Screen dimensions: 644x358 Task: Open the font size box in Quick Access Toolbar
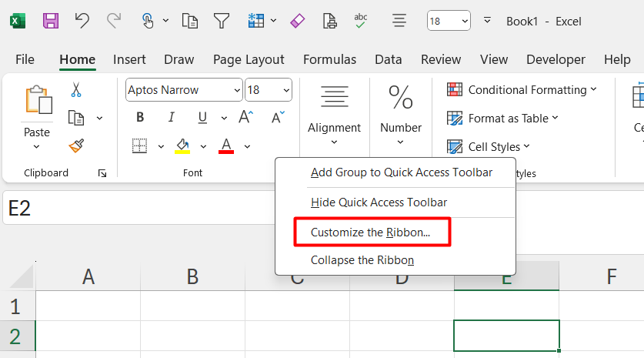click(449, 21)
